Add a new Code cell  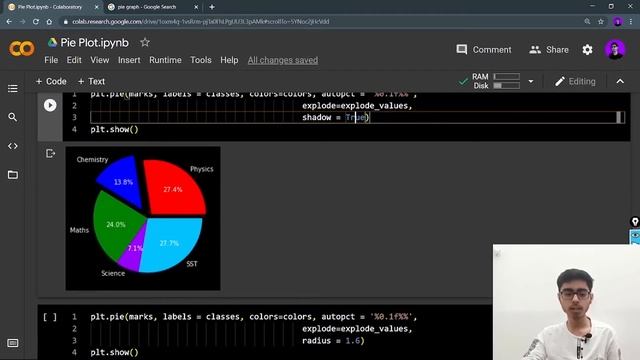(51, 81)
